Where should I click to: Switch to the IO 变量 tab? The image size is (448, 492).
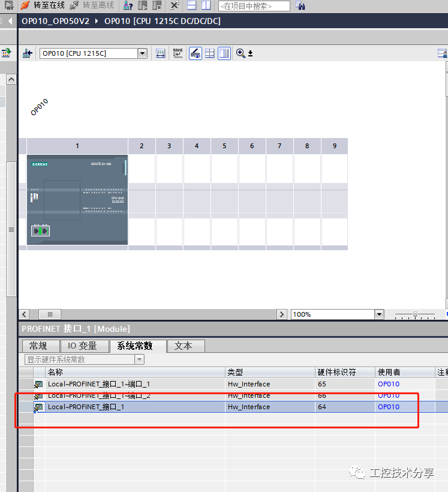click(85, 346)
